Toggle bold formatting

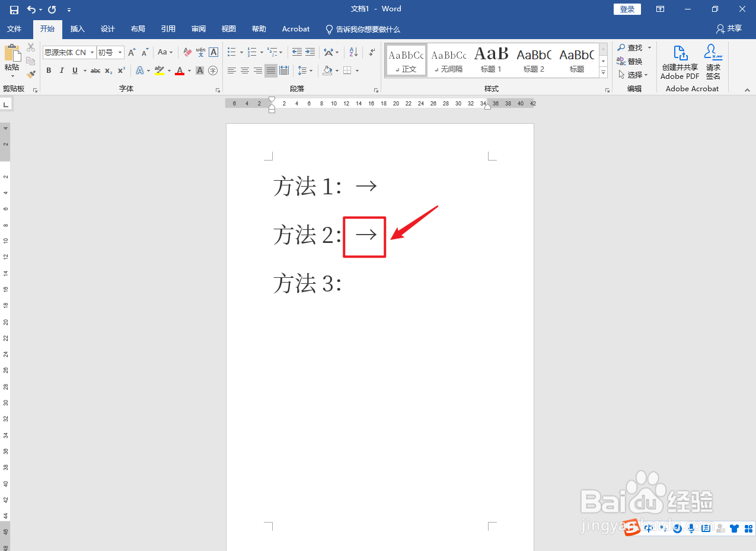49,71
